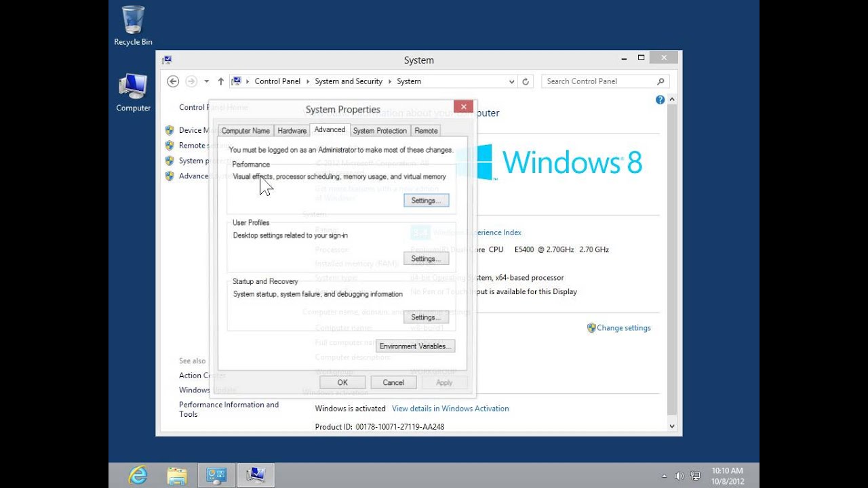Switch to the Computer Name tab

[245, 131]
